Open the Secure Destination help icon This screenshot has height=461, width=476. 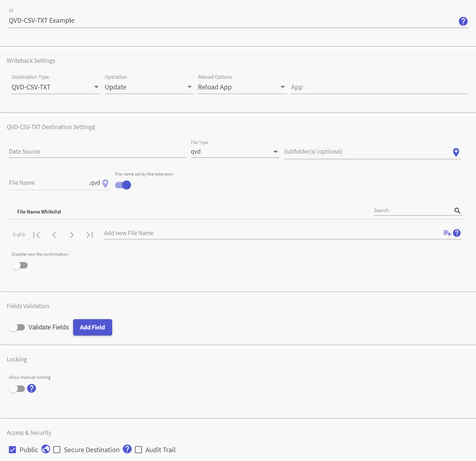tap(127, 449)
